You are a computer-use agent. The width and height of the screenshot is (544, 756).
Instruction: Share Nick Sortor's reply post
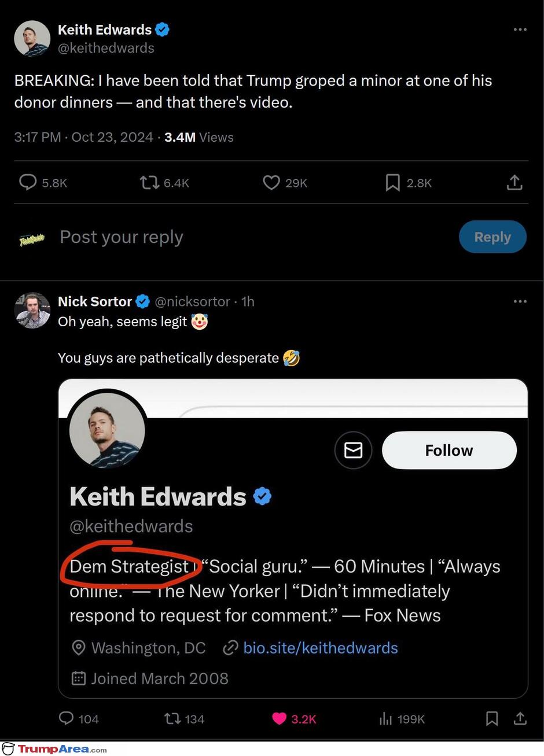click(520, 718)
